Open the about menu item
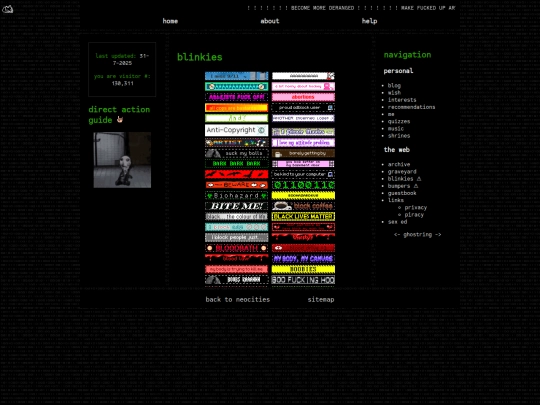 (x=270, y=21)
